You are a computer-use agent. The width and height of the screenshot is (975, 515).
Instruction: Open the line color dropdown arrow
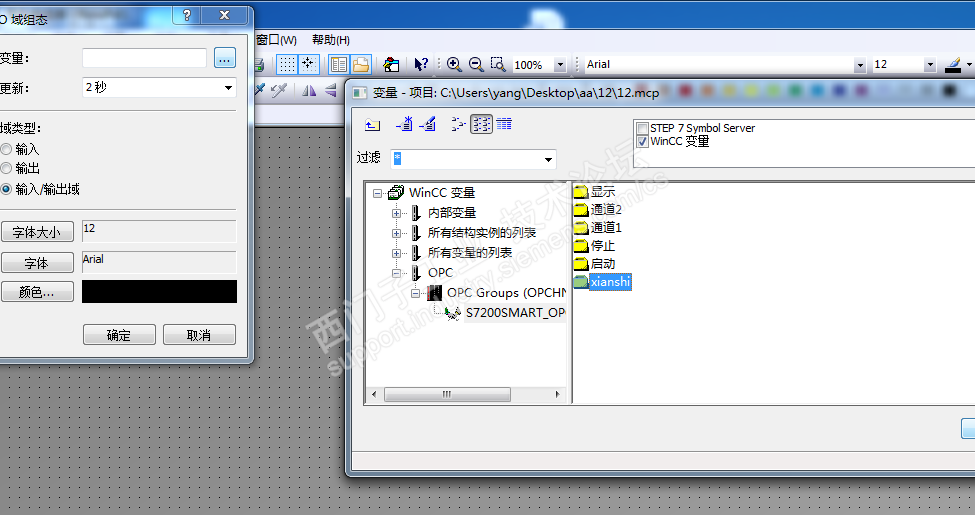[x=969, y=65]
